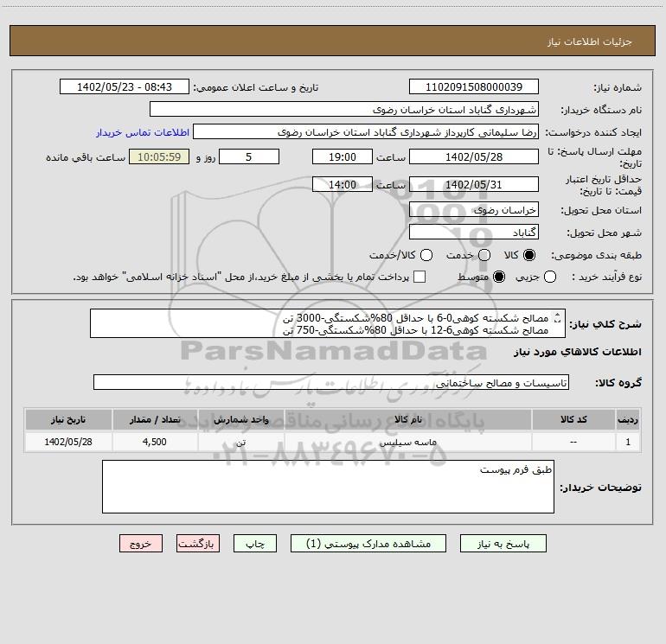Click the unit cell تن
The image size is (666, 644).
pyautogui.click(x=240, y=442)
